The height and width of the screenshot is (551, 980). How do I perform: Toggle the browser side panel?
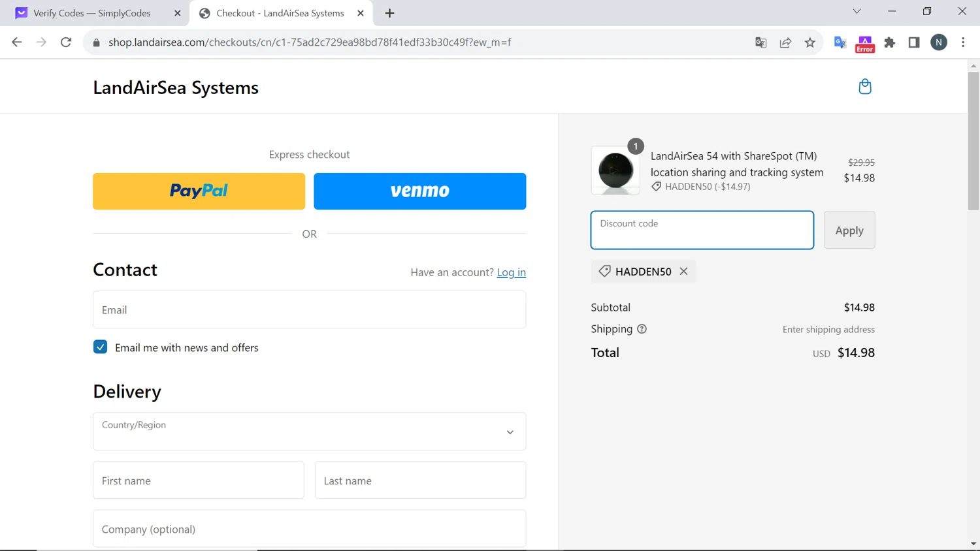[914, 42]
